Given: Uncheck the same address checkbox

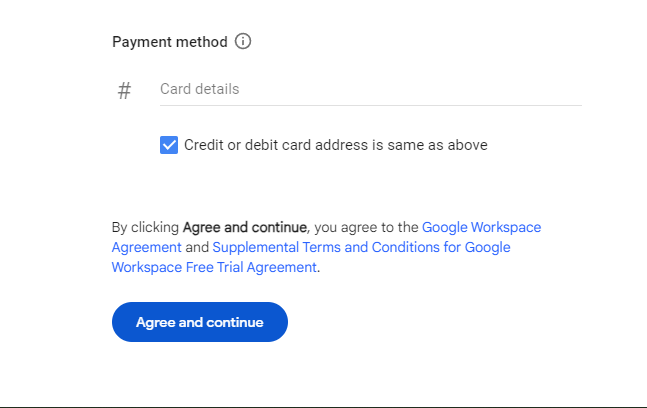Looking at the screenshot, I should pyautogui.click(x=169, y=145).
